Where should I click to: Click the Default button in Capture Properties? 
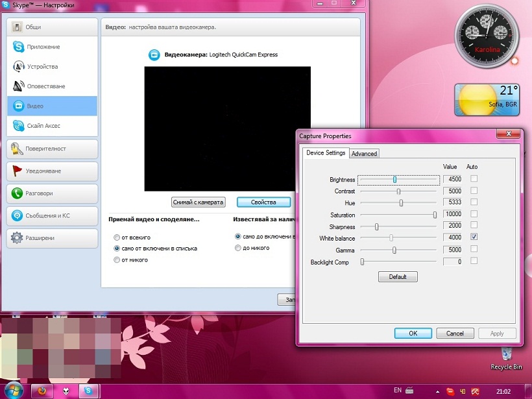click(398, 277)
